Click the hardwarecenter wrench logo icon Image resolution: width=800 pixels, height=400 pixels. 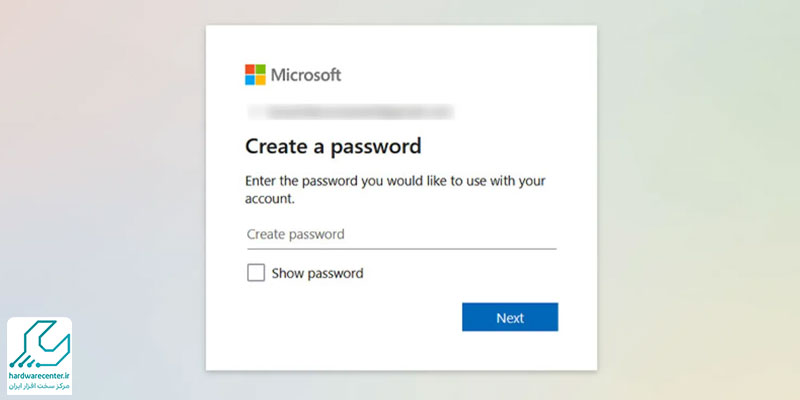[40, 344]
